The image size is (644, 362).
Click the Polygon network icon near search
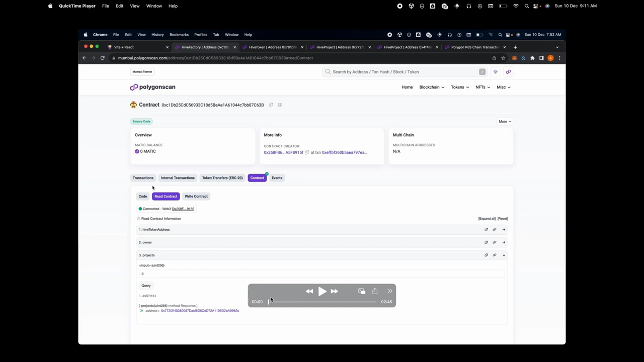pos(508,72)
